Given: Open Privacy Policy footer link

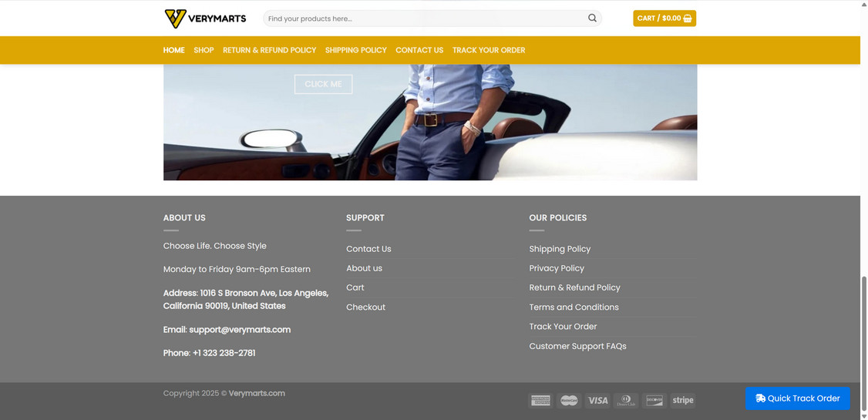Looking at the screenshot, I should coord(557,268).
